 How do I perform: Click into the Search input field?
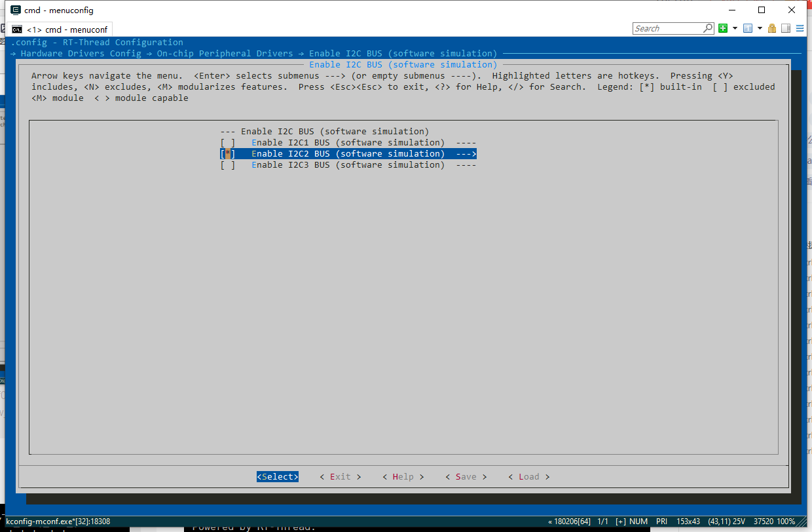(x=668, y=28)
